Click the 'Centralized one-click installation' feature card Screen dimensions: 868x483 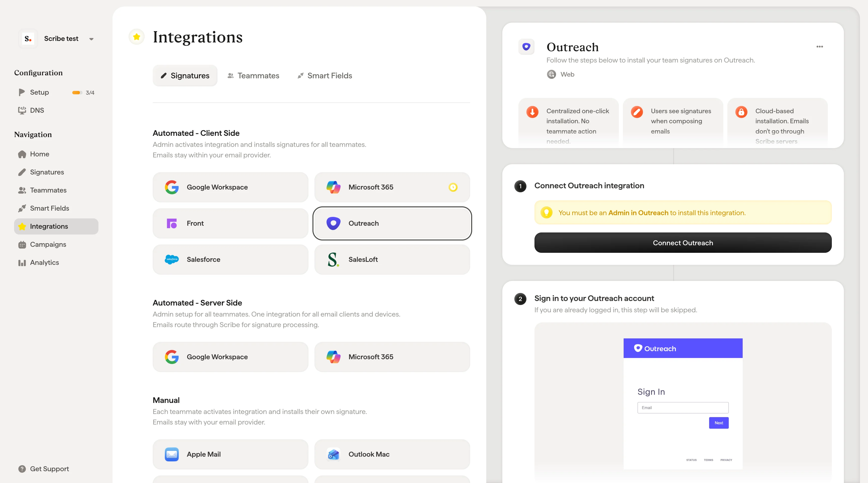tap(568, 123)
